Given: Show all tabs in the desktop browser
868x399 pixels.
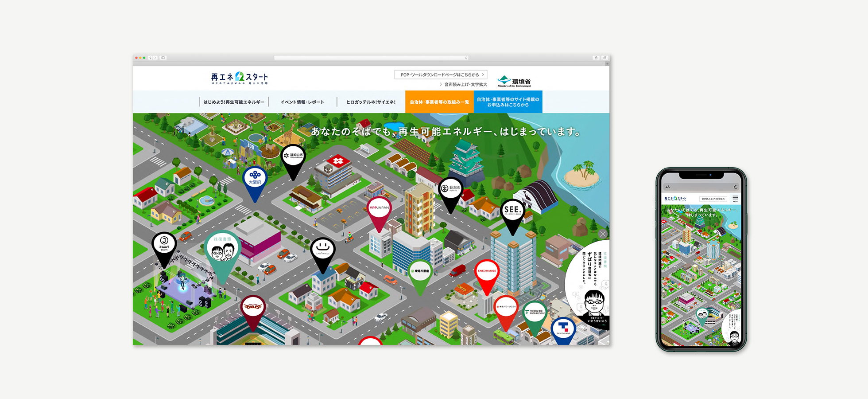Looking at the screenshot, I should click(x=604, y=58).
